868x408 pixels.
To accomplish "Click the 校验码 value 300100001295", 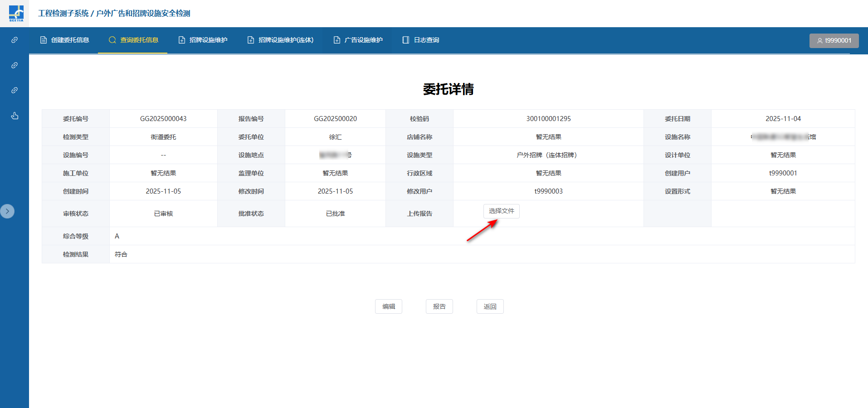I will [548, 119].
